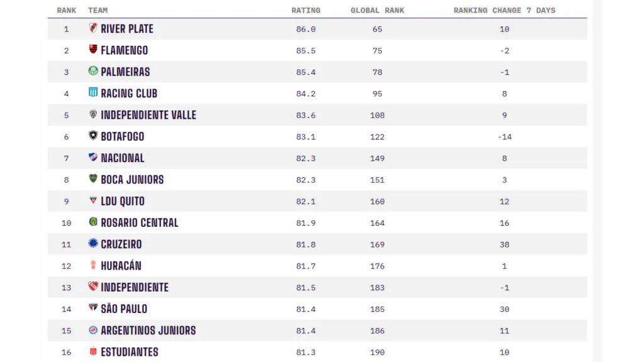Click the Flamengo club crest icon
Viewport: 644px width, 362px height.
tap(93, 50)
